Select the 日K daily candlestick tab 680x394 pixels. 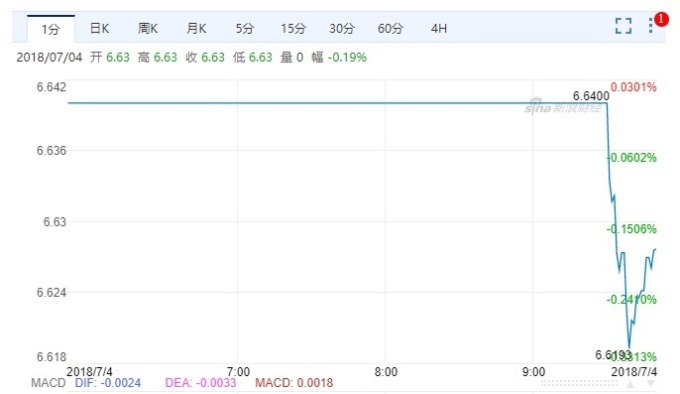coord(99,29)
